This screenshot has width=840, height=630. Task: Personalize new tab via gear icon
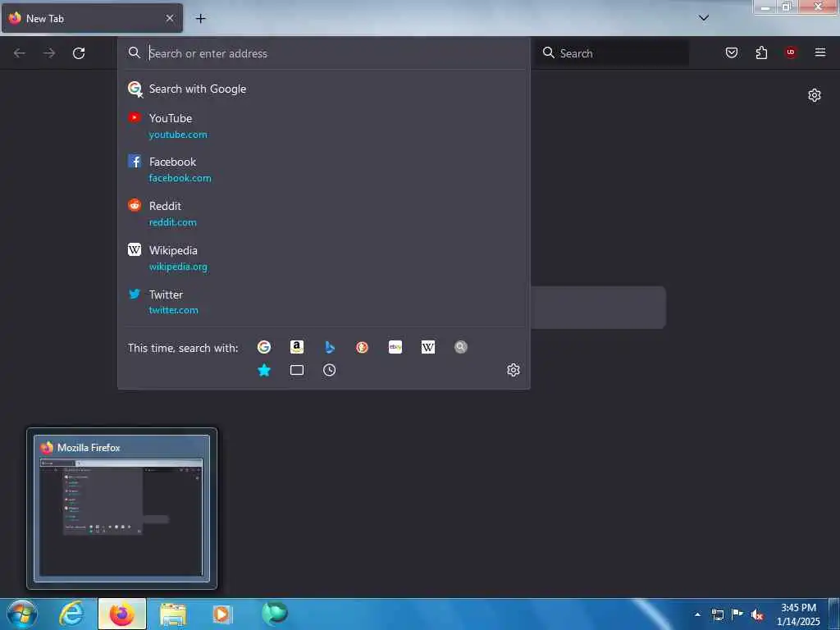pos(815,95)
